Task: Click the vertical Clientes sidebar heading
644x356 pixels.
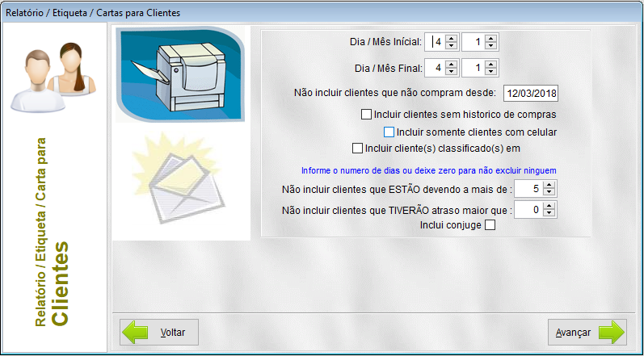Action: pos(60,284)
